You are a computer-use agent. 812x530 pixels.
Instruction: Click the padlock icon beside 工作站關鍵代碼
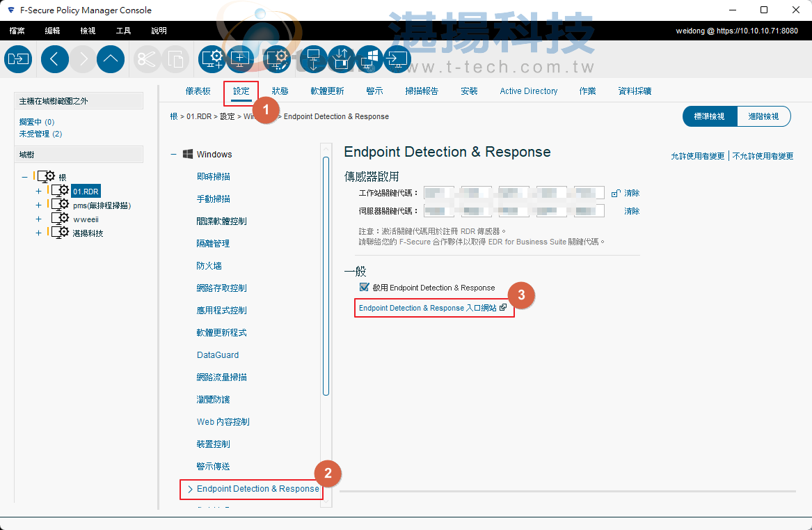(x=616, y=194)
